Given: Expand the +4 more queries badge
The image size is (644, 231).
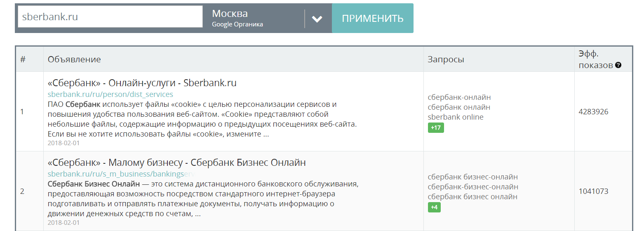Looking at the screenshot, I should (x=434, y=207).
